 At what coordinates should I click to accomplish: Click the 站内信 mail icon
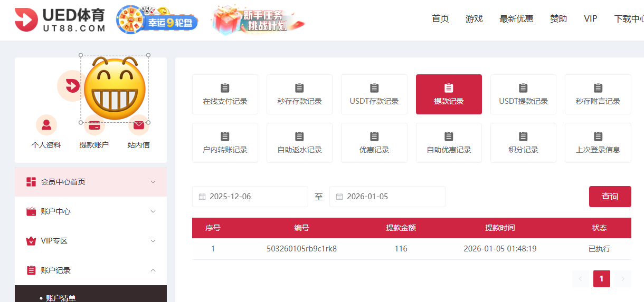pos(139,125)
